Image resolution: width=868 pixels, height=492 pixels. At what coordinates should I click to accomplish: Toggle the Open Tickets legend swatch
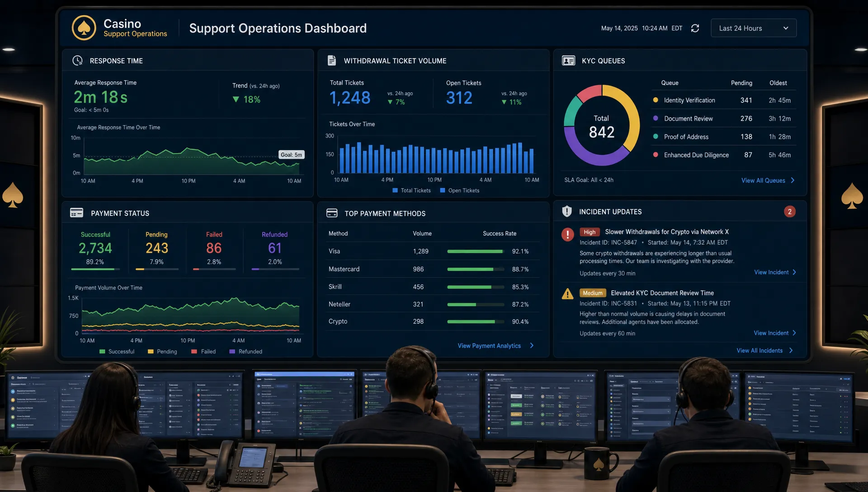click(x=443, y=190)
